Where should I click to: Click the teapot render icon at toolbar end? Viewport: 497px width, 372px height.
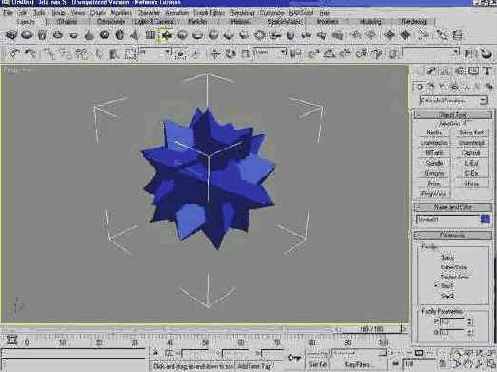[x=486, y=53]
